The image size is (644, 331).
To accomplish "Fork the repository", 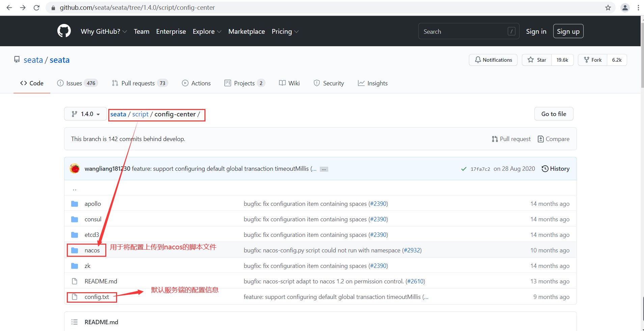I will 593,60.
